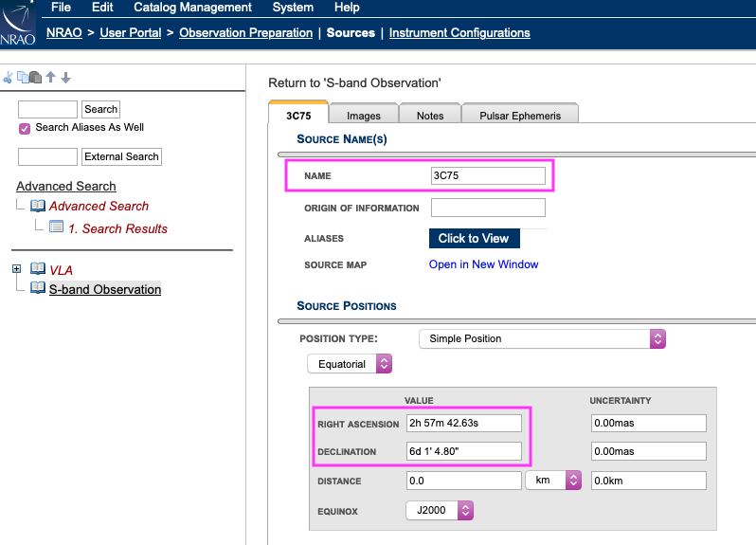756x545 pixels.
Task: Uncheck Search Aliases As Well
Action: pos(25,128)
